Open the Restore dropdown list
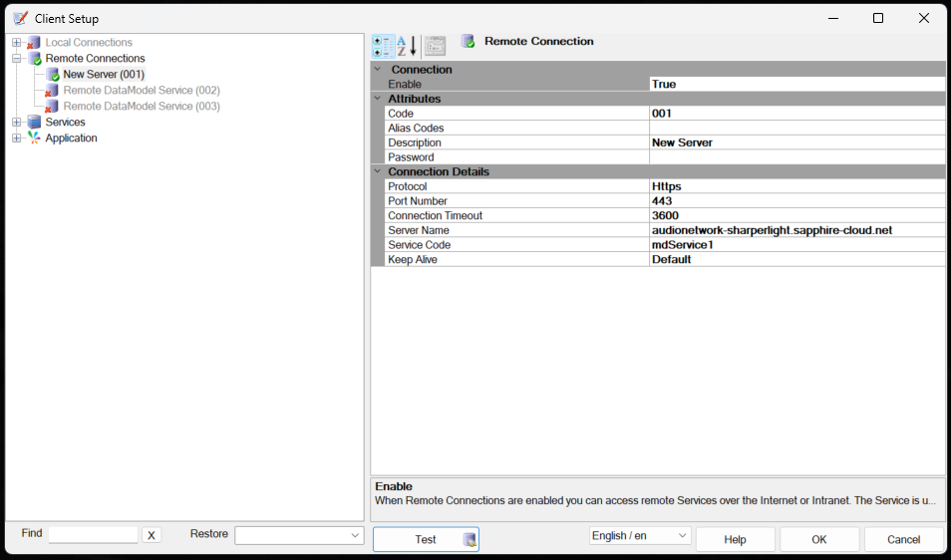This screenshot has height=560, width=951. coord(356,536)
